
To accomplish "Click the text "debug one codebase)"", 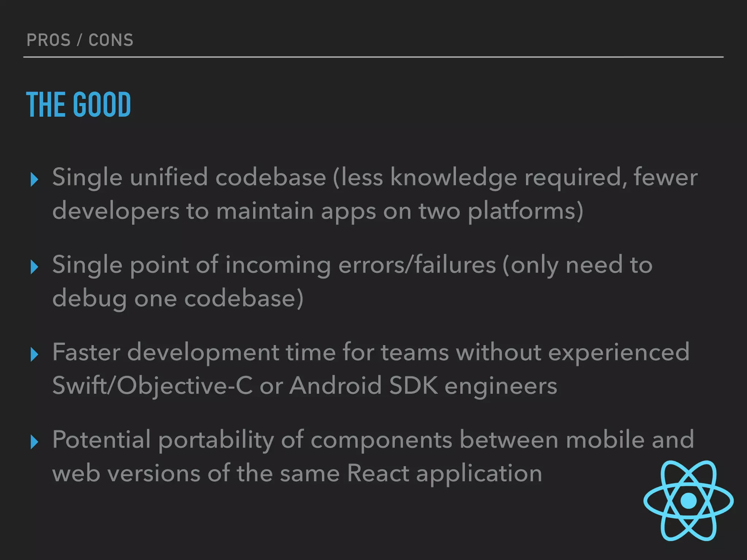I will (x=178, y=299).
